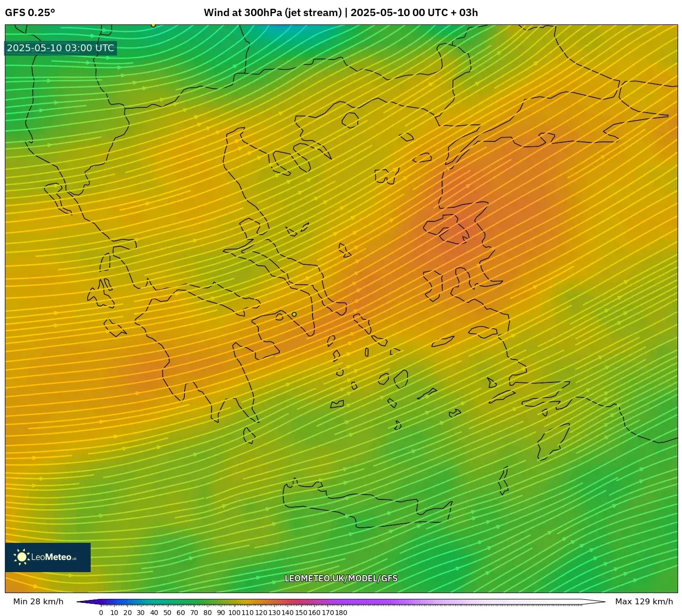Click the LEOMETEO.UK/MODEL/GFS link text
This screenshot has height=616, width=682.
tap(341, 578)
